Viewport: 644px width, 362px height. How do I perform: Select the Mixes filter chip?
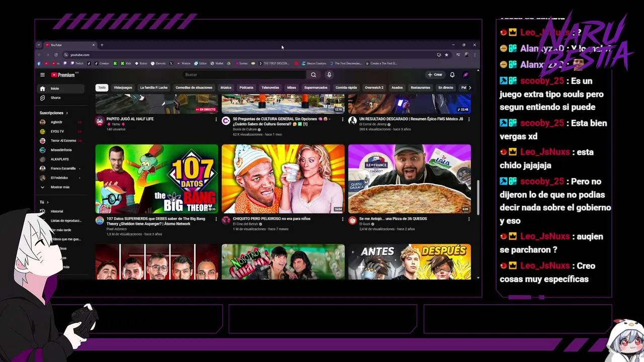(x=291, y=87)
